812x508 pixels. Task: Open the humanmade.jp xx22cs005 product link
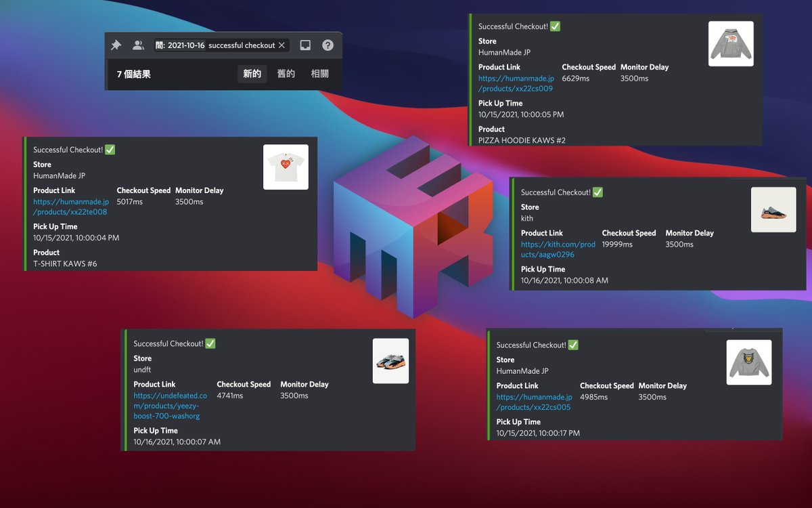(x=535, y=402)
